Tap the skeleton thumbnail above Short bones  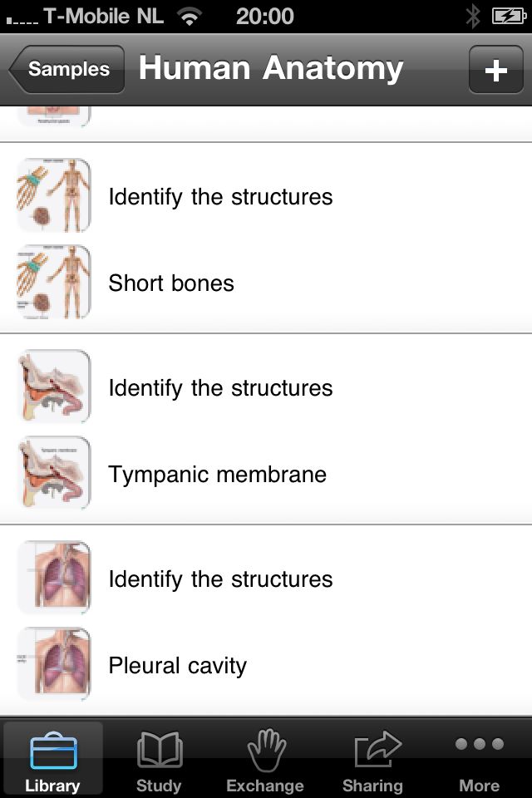pos(54,196)
